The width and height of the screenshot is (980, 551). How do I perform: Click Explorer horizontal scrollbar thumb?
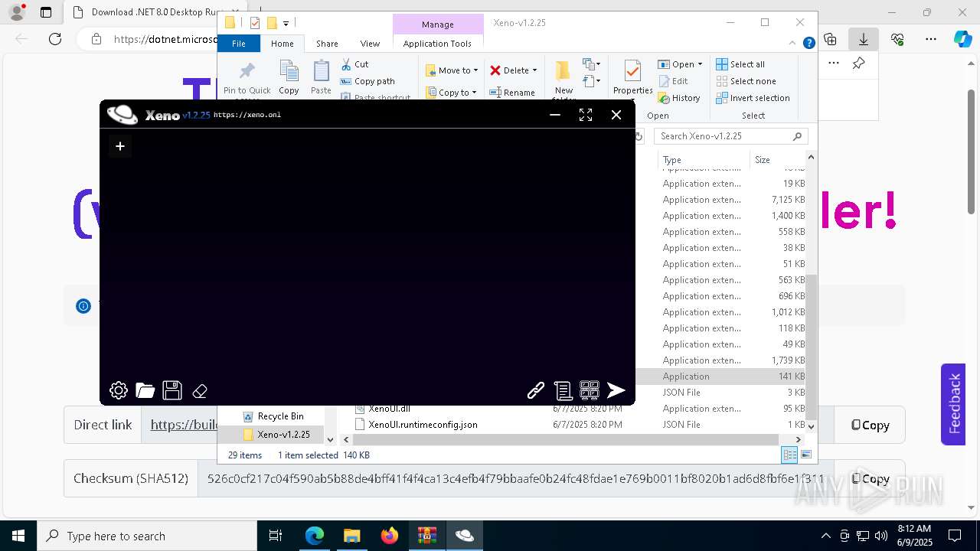coord(567,439)
